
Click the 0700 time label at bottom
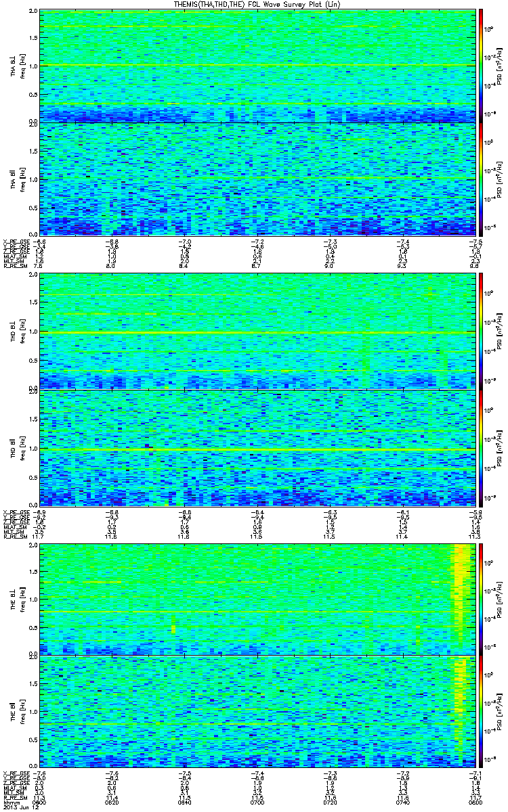coord(257,804)
